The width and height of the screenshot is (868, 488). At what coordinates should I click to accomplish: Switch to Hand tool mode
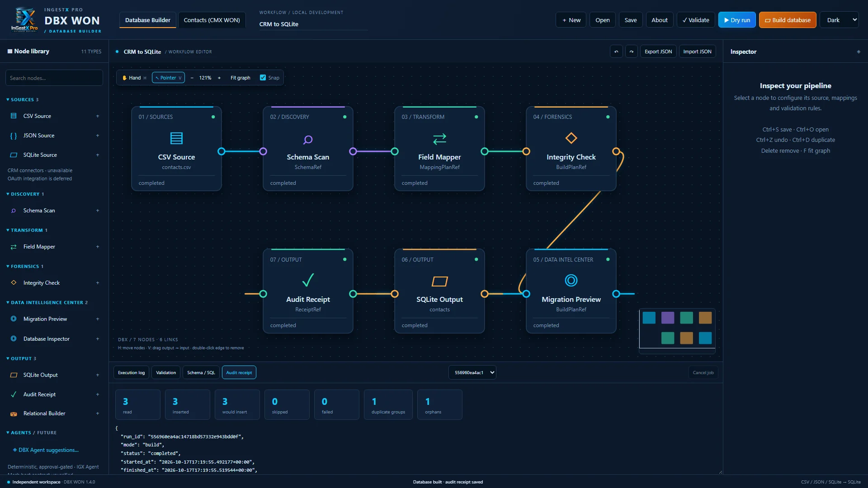134,78
